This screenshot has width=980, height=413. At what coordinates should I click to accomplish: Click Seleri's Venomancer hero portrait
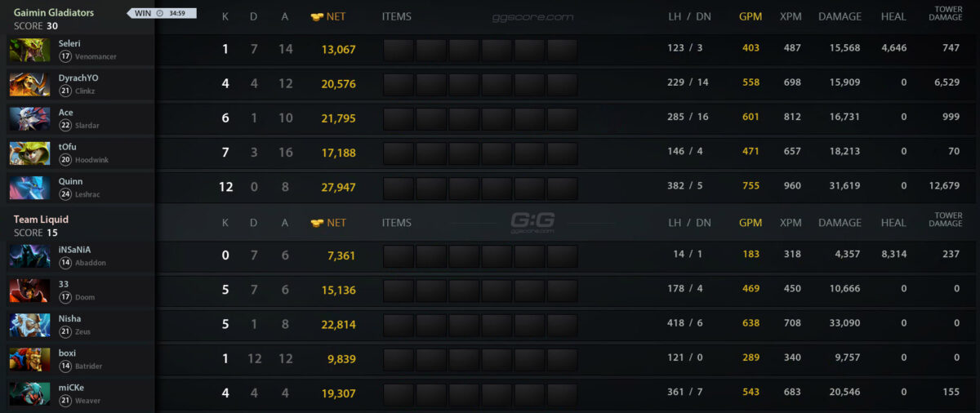click(x=29, y=50)
